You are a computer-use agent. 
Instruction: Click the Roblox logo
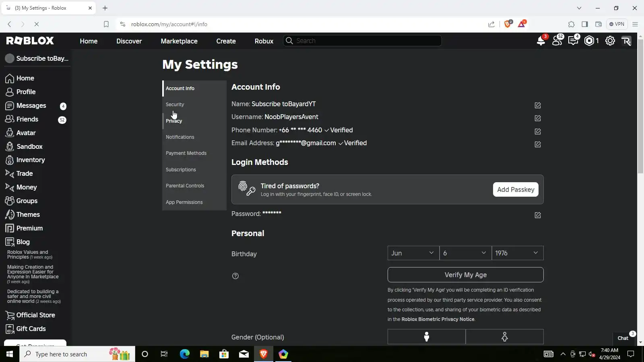(30, 41)
